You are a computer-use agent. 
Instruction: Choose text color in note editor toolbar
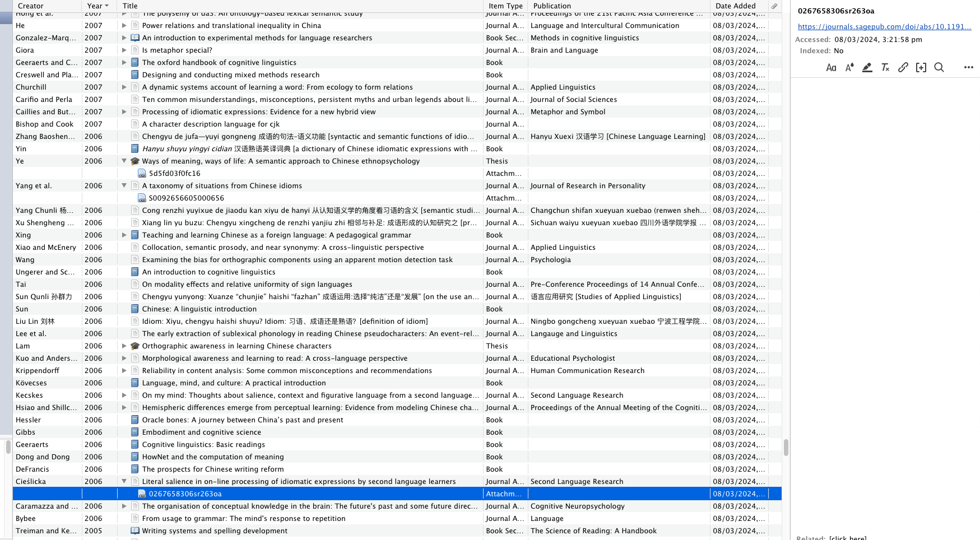[x=849, y=68]
